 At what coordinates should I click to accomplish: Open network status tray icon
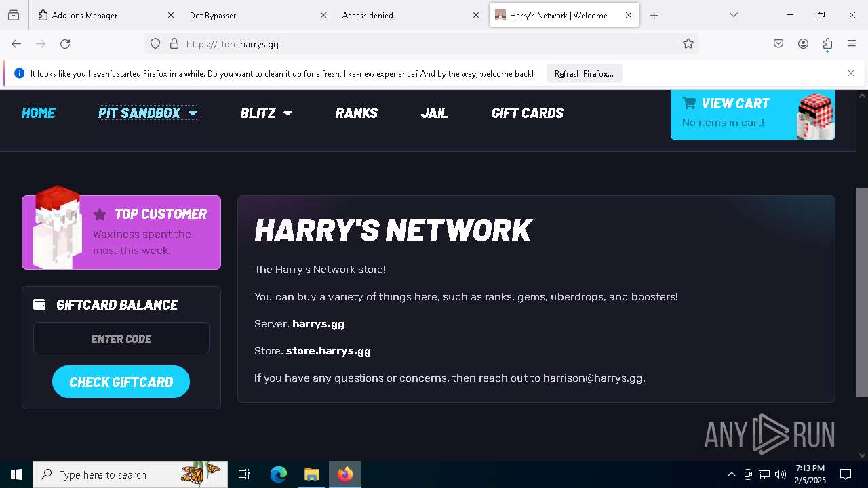(764, 474)
